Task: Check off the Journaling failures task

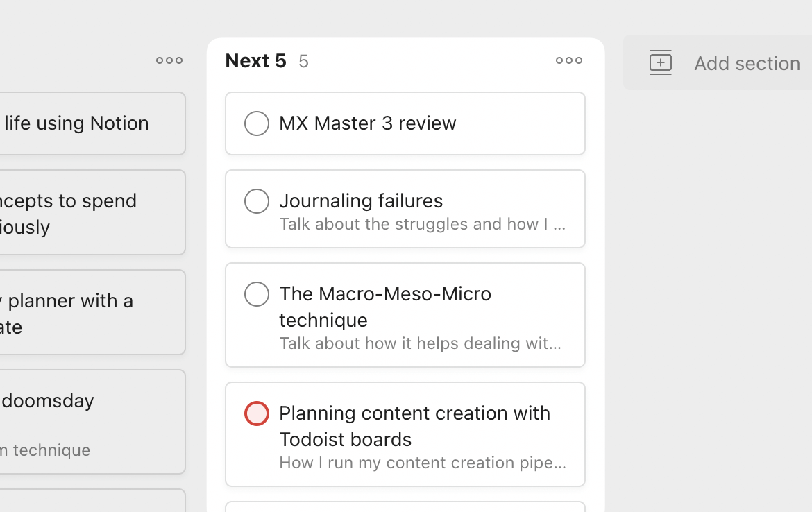Action: (257, 201)
